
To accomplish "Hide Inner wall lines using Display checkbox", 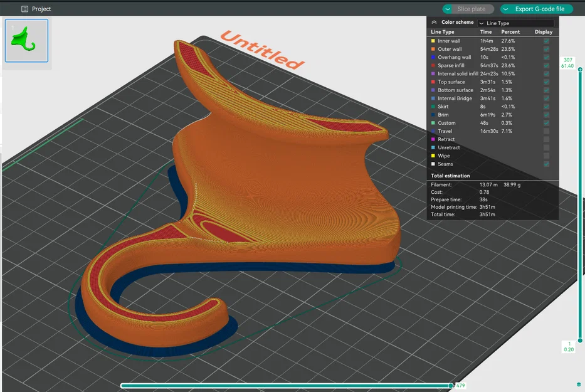I will 547,41.
